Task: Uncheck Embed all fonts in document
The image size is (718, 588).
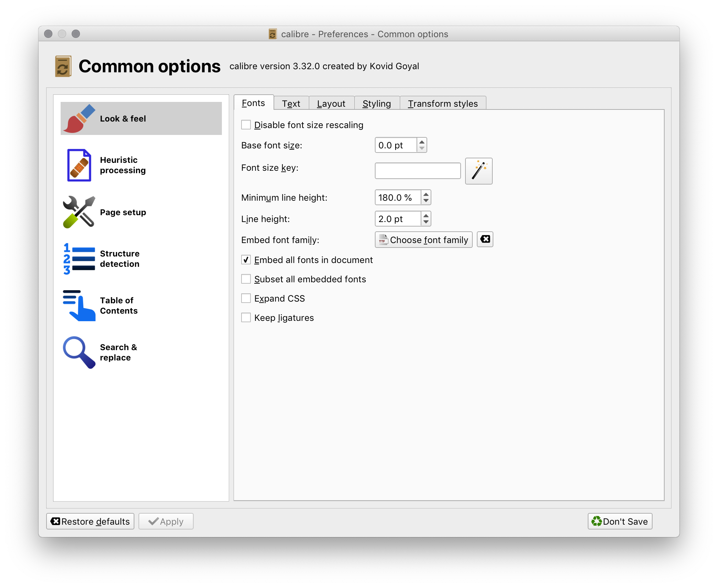Action: pos(246,260)
